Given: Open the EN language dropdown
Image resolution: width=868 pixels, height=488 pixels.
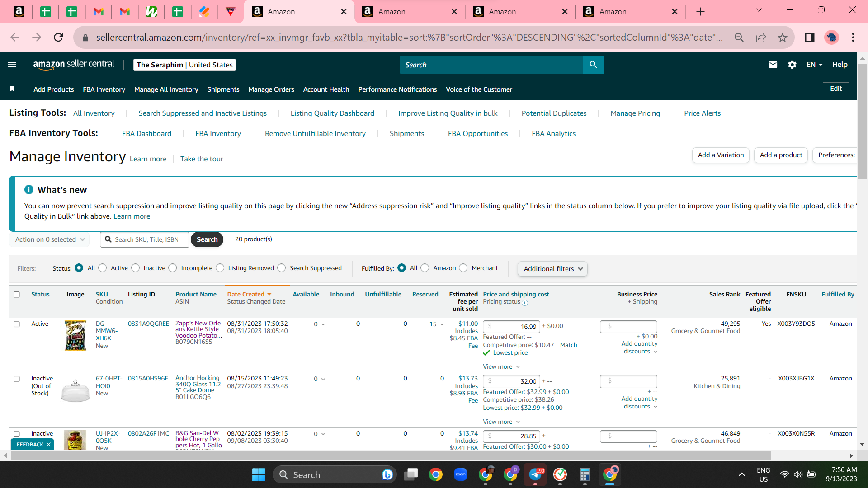Looking at the screenshot, I should (x=814, y=65).
